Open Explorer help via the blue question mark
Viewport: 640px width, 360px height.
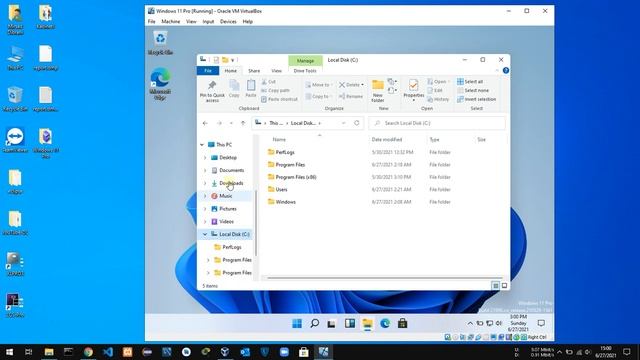pos(506,71)
